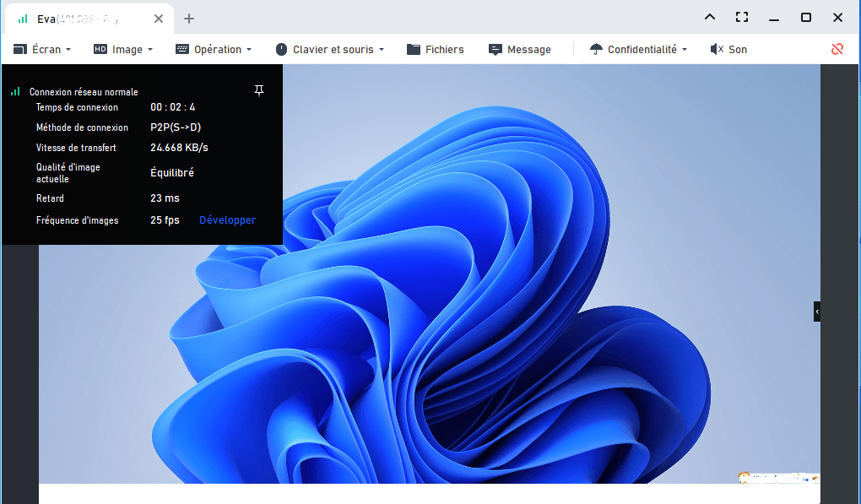Click the 24.668 KB/s transfer speed value
Image resolution: width=861 pixels, height=504 pixels.
pyautogui.click(x=179, y=148)
